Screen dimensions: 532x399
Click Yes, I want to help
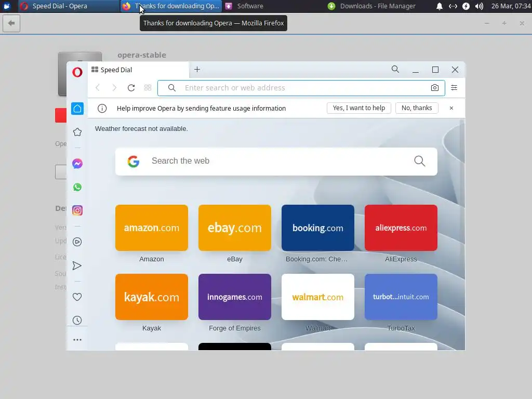tap(359, 108)
